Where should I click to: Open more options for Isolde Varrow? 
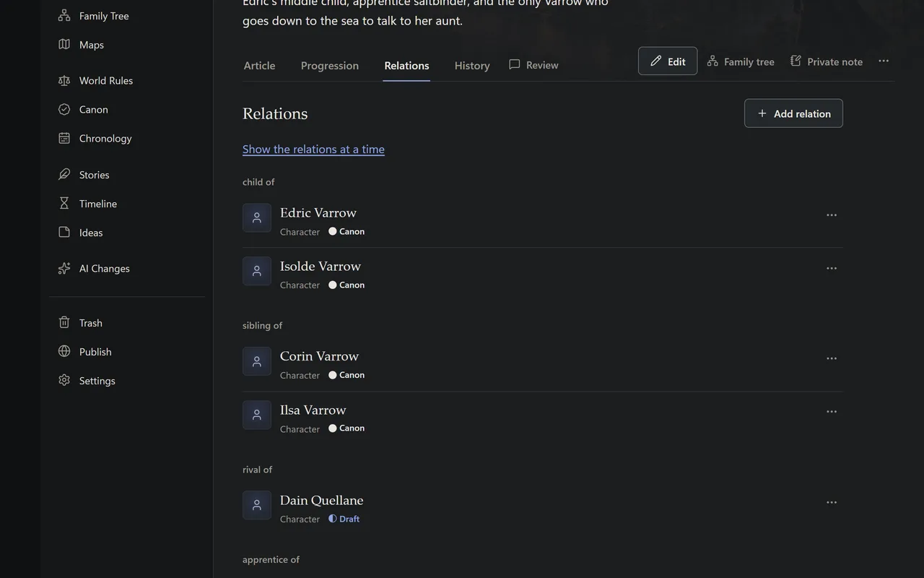coord(832,268)
